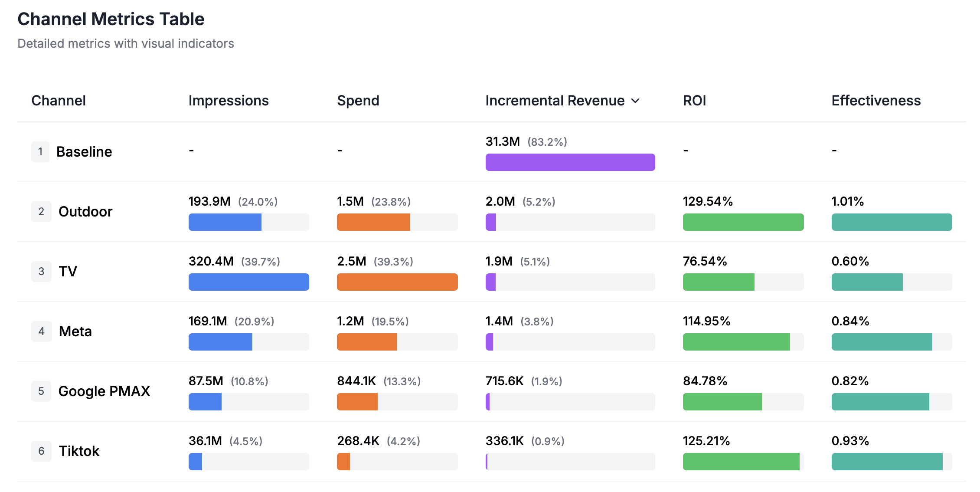Click the Impressions column header

coord(229,101)
